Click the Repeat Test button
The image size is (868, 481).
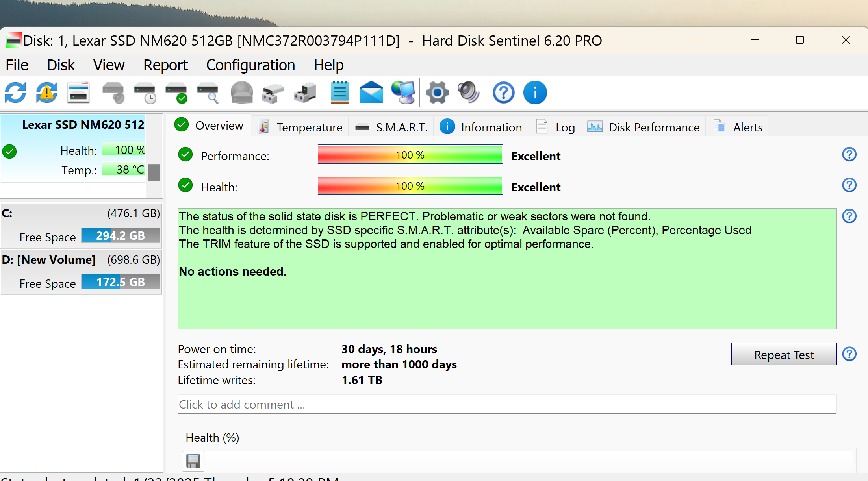(x=784, y=354)
